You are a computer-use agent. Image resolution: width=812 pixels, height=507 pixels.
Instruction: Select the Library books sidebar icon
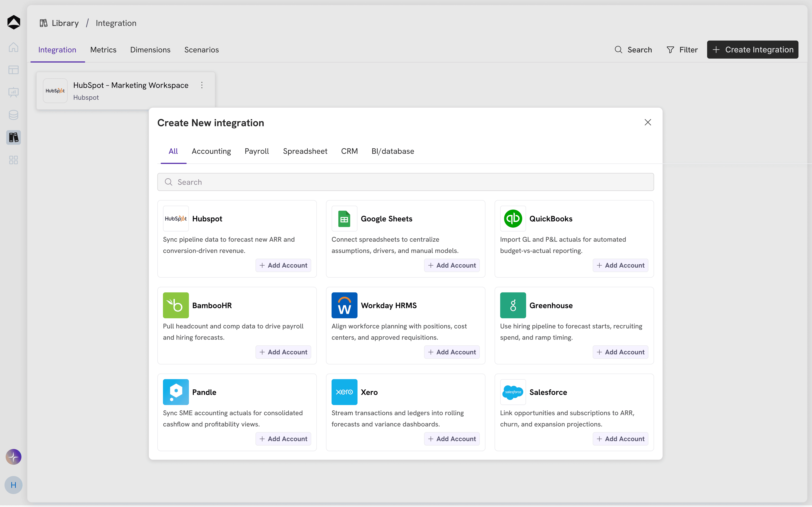(13, 137)
